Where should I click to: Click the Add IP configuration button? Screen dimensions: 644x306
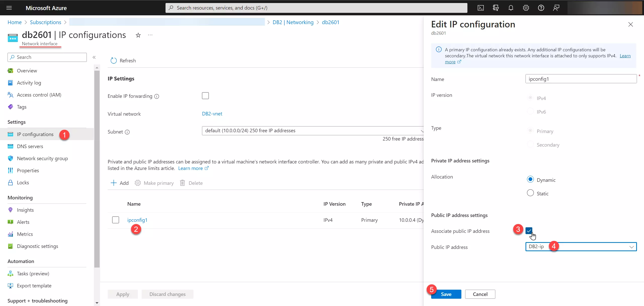(120, 183)
